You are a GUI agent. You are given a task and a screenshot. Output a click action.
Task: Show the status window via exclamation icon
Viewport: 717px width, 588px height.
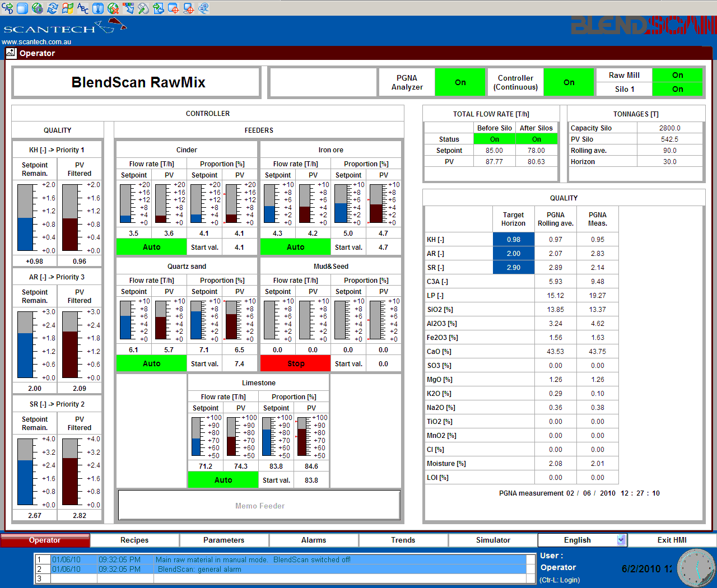click(x=98, y=8)
